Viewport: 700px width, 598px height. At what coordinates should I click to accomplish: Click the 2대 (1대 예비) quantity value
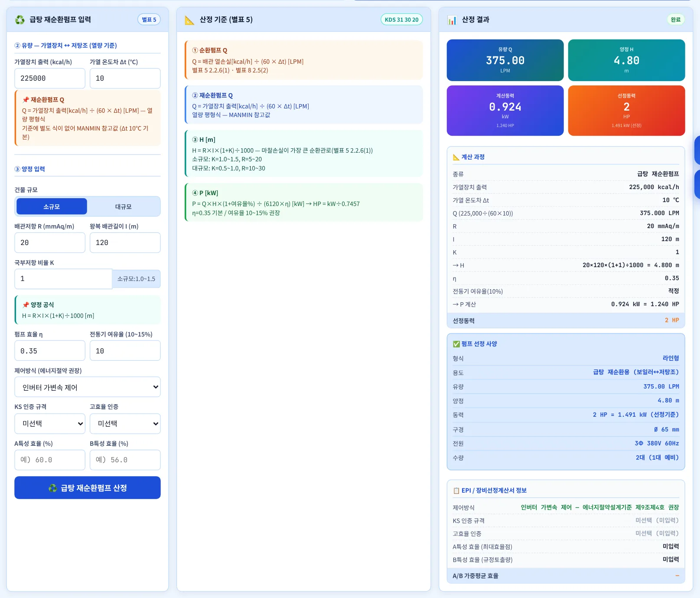point(658,457)
